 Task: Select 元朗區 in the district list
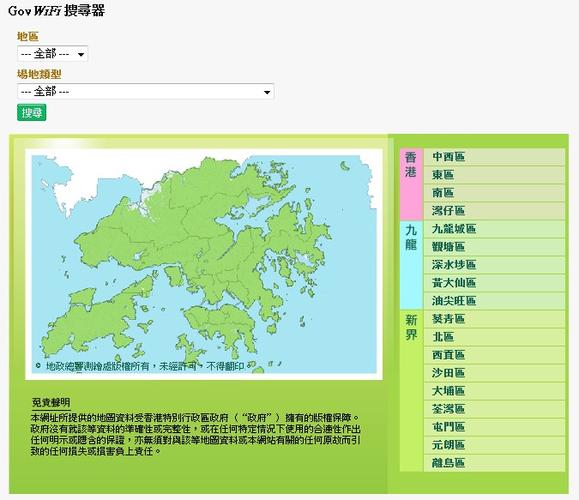tap(494, 445)
